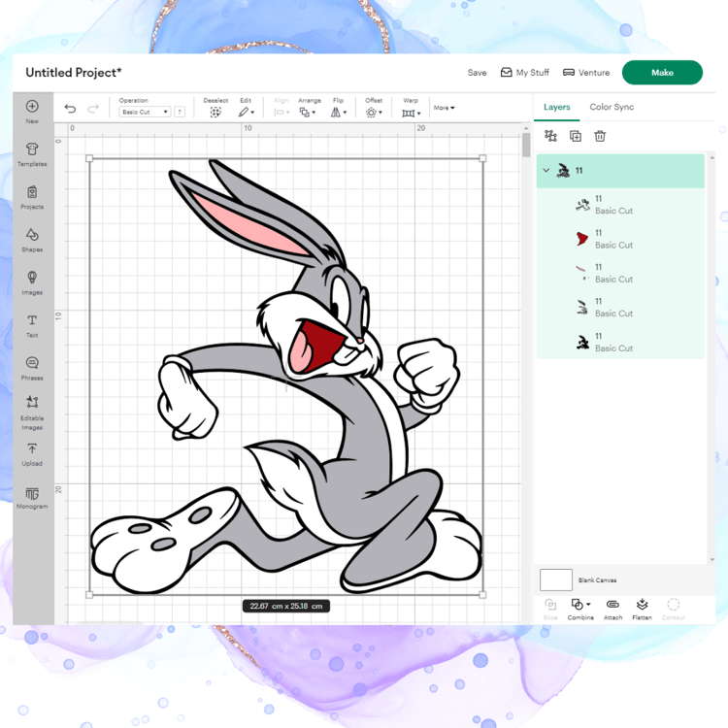Click the Group icon in Layers panel
Screen dimensions: 728x728
click(x=550, y=136)
